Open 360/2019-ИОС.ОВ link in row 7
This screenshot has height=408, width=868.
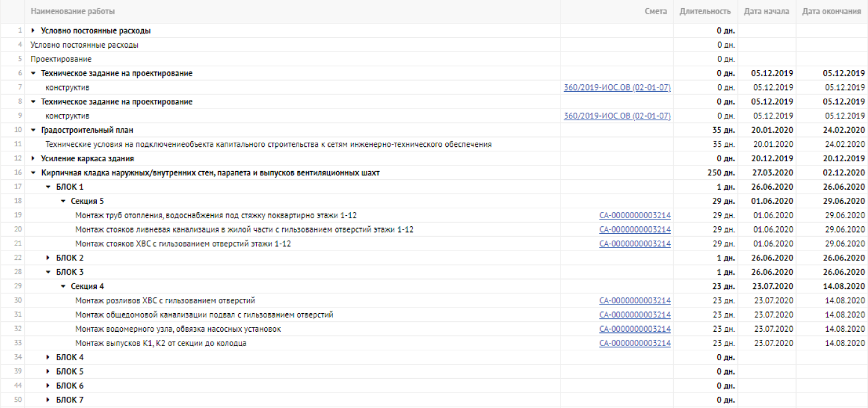point(617,88)
